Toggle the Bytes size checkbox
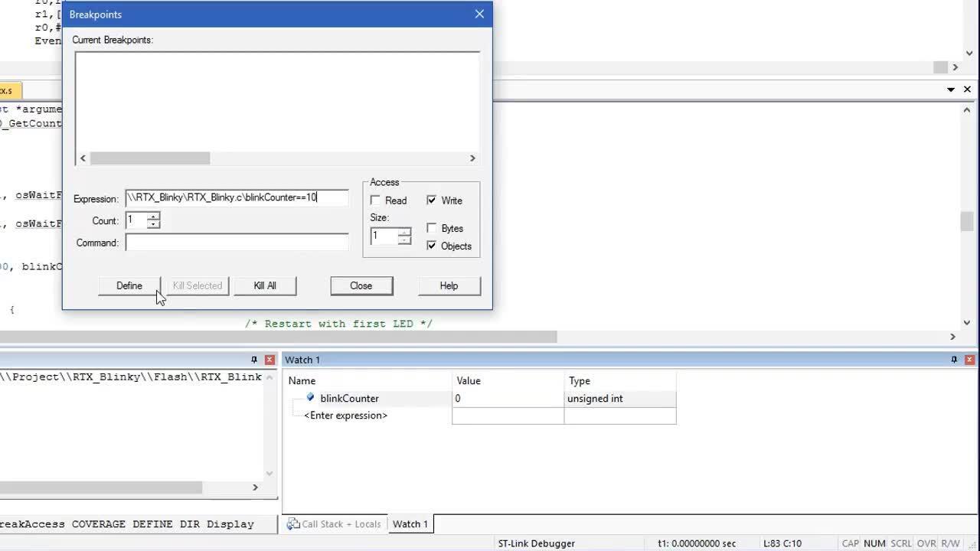Viewport: 980px width, 551px height. click(432, 228)
